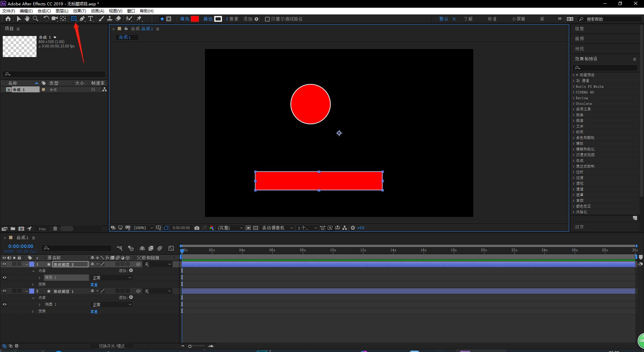Toggle visibility of 矩形 1 shape

click(4, 278)
